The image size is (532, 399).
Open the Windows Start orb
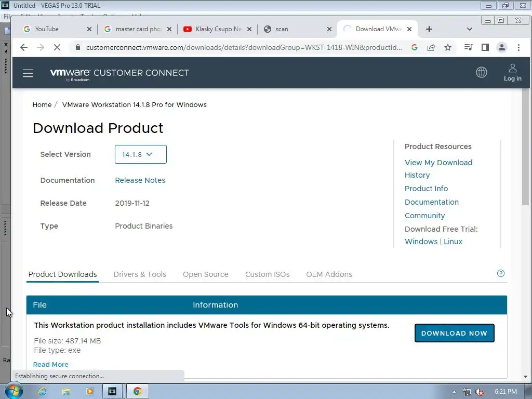point(13,391)
